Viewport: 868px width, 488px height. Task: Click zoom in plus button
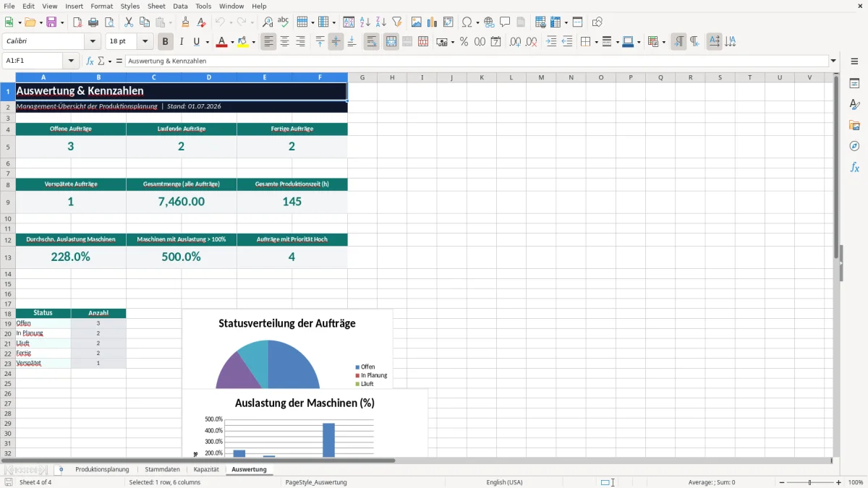click(838, 482)
